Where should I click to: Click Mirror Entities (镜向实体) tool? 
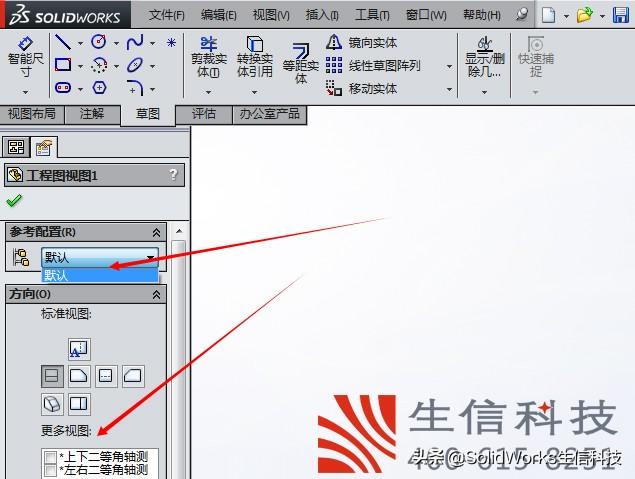point(361,42)
